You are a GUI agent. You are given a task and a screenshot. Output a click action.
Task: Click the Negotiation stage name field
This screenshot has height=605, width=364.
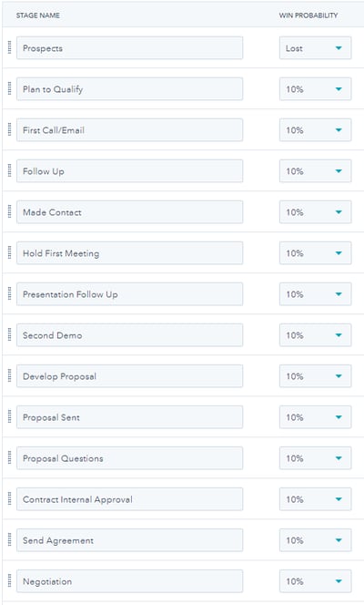pos(129,581)
